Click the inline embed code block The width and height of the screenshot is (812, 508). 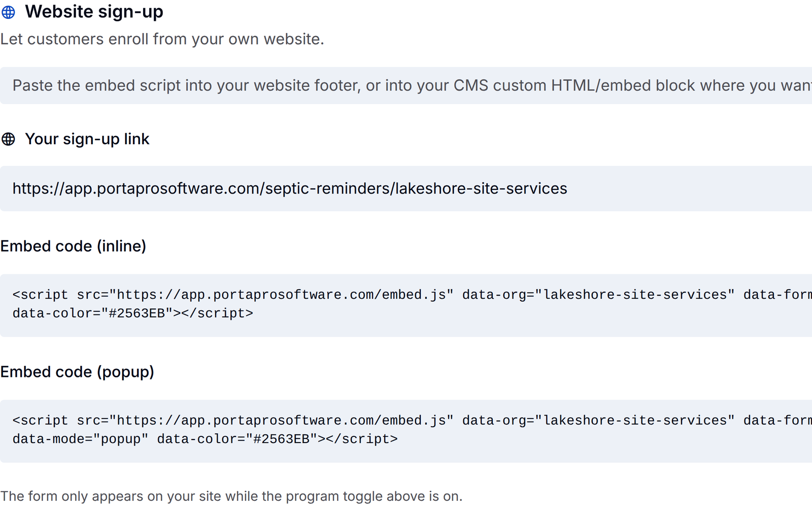(406, 305)
